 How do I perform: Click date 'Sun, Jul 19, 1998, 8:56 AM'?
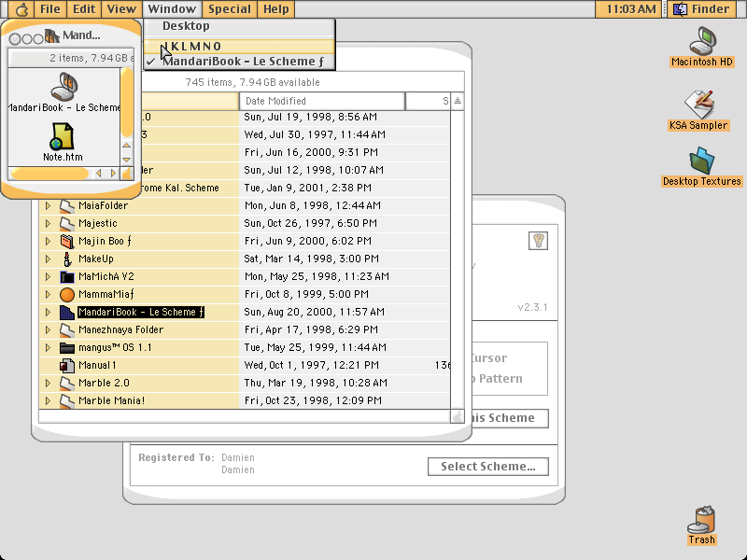click(x=311, y=118)
